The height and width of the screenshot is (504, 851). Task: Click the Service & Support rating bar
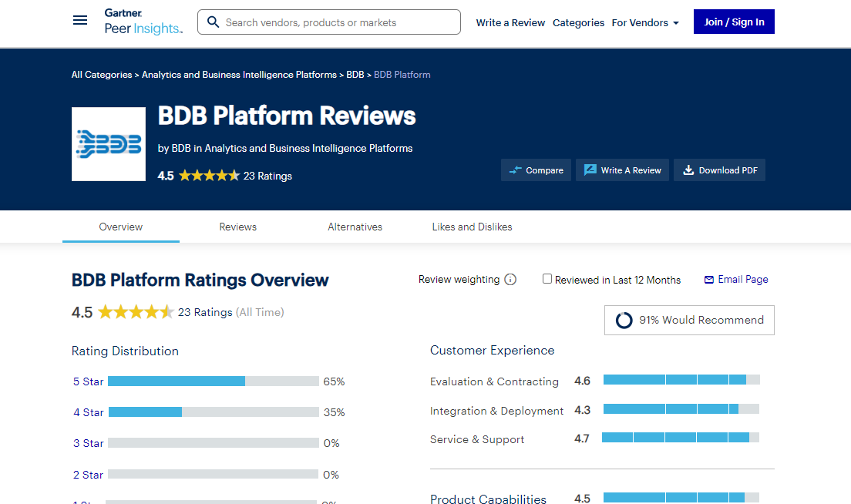[681, 437]
